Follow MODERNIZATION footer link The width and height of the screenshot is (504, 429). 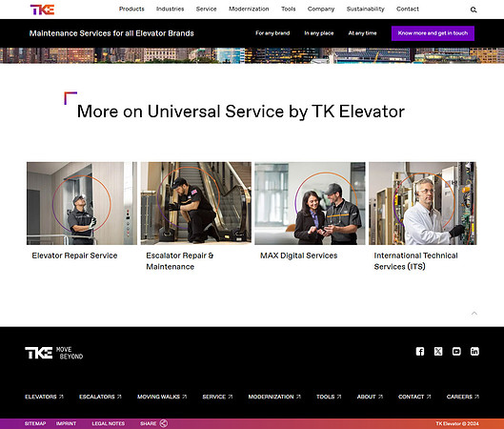click(x=274, y=397)
